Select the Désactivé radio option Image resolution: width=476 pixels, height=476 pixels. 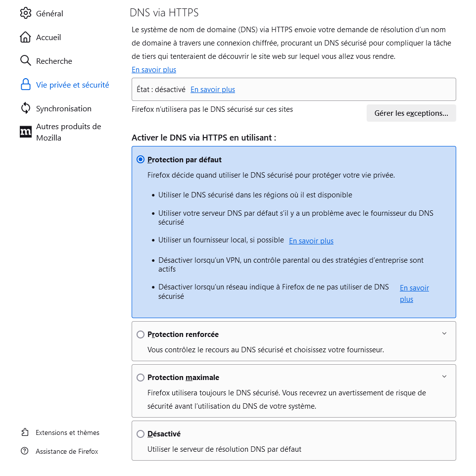141,433
